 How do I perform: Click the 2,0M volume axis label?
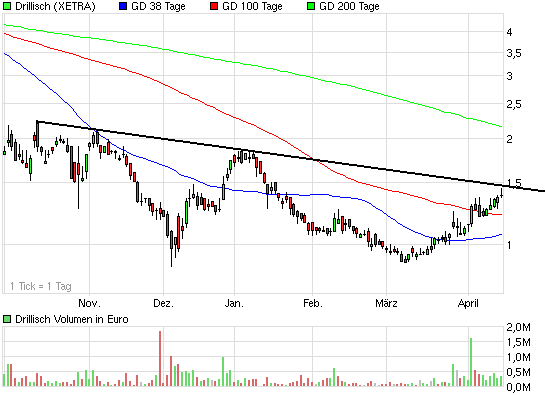519,327
